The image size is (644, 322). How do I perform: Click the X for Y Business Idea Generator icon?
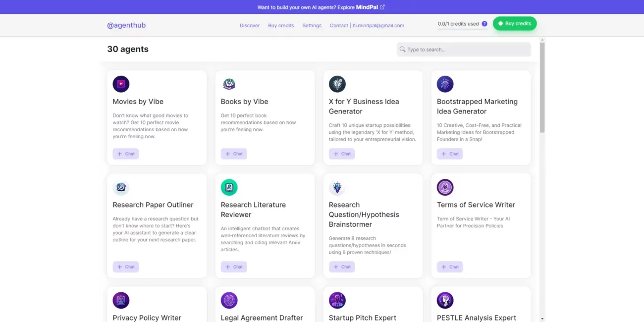tap(337, 84)
